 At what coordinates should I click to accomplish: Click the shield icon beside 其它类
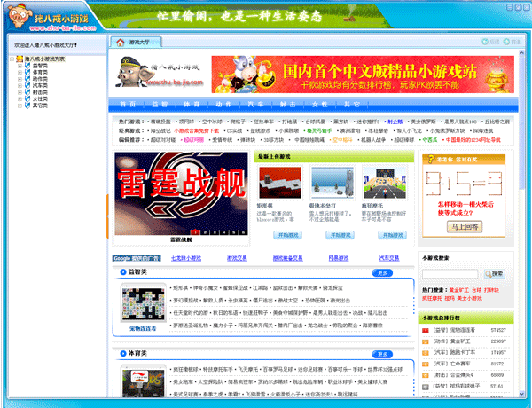(x=27, y=106)
